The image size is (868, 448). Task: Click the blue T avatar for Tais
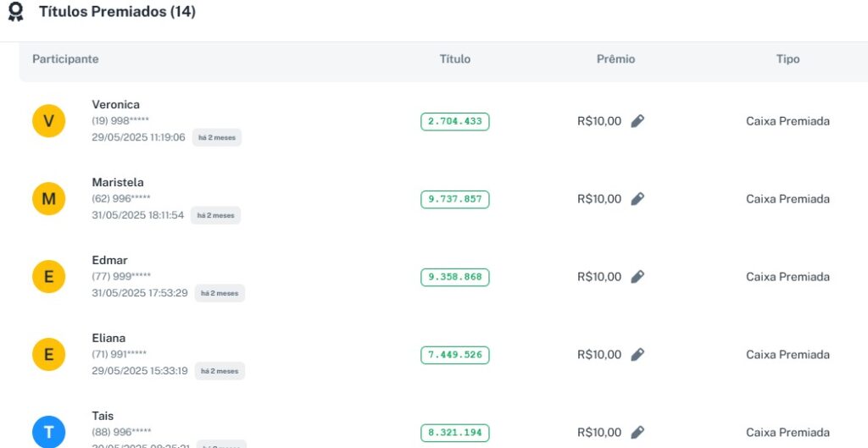pos(48,432)
